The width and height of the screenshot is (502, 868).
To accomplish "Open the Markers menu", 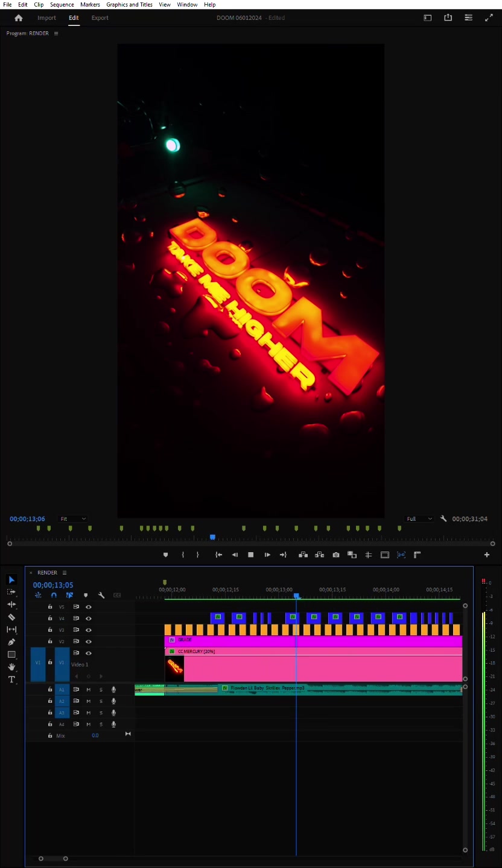I will [x=90, y=4].
